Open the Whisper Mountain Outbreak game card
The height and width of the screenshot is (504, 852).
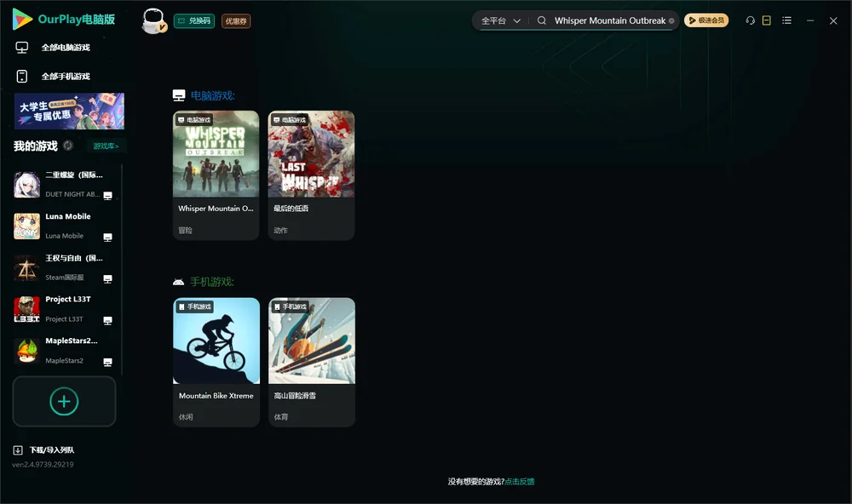(x=216, y=175)
